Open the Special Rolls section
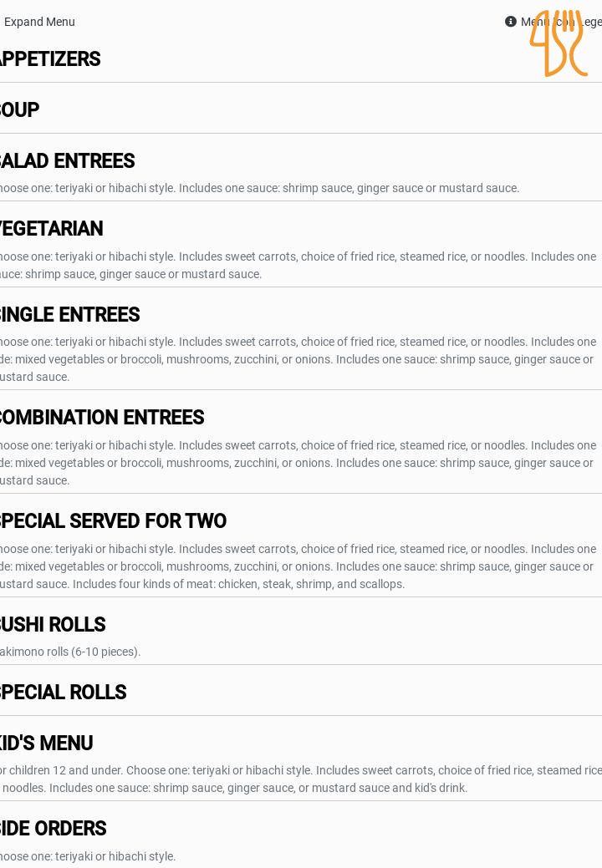 point(64,693)
